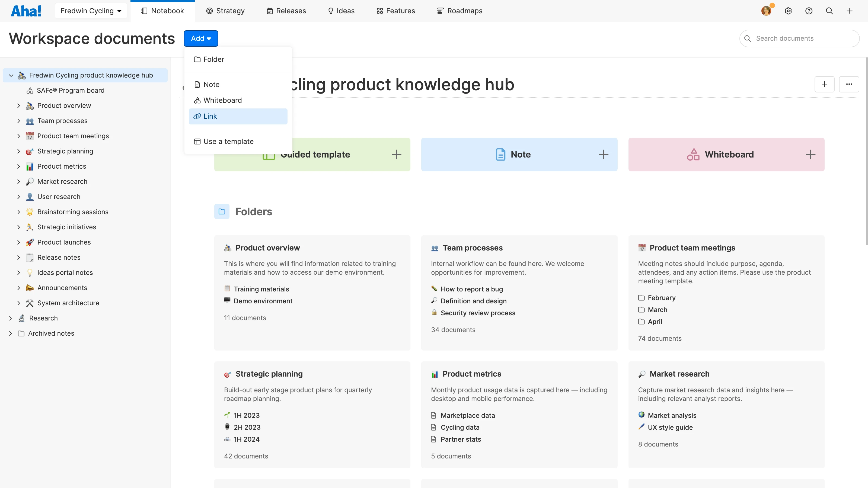Expand Archived notes in the sidebar
Screen dimensions: 868x488
(11, 333)
